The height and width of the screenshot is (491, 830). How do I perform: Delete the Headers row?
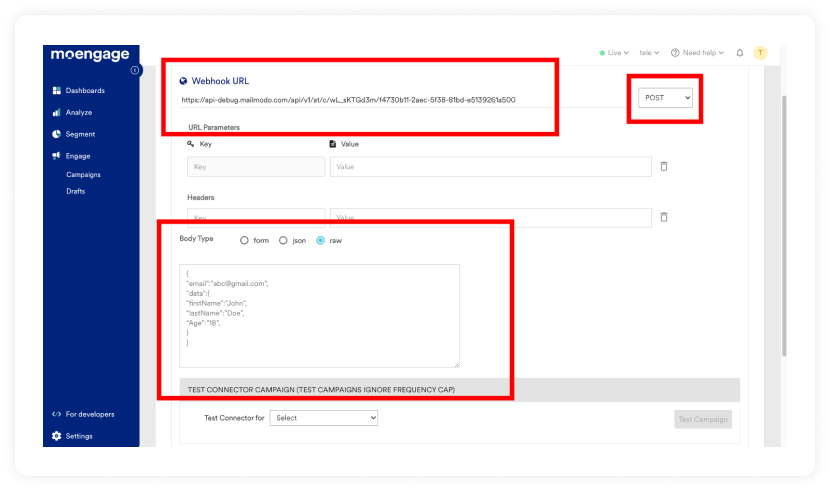tap(664, 217)
